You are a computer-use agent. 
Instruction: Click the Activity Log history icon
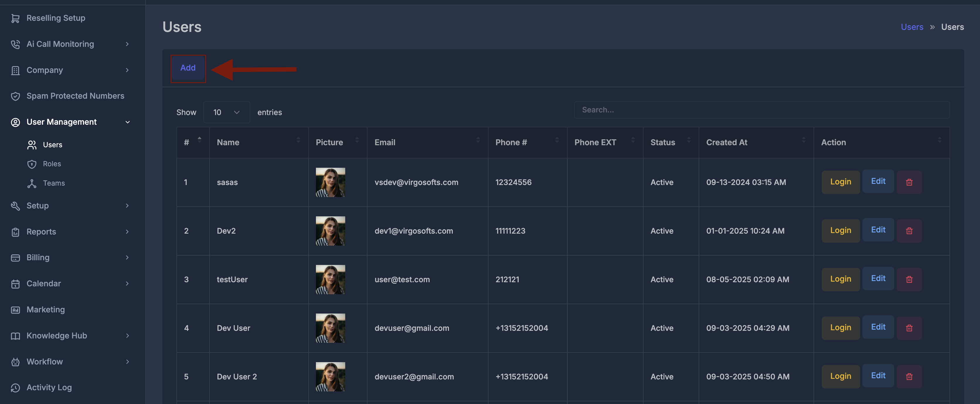click(15, 388)
